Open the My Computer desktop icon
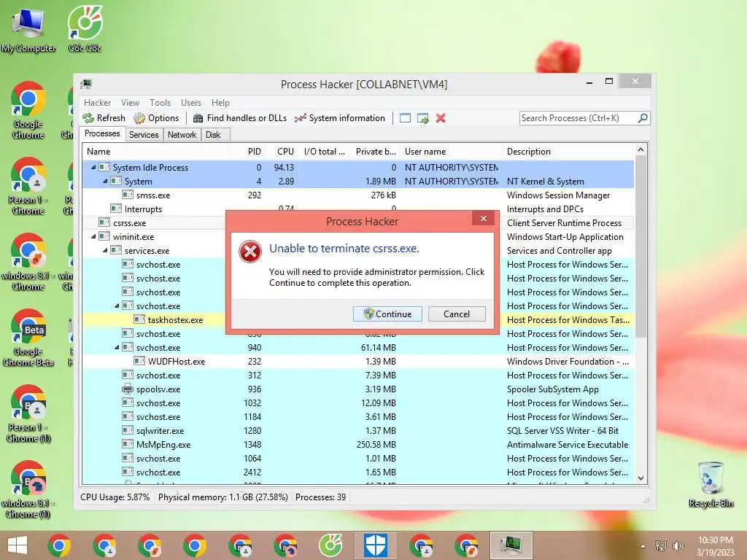Screen dimensions: 747x560 pos(28,29)
